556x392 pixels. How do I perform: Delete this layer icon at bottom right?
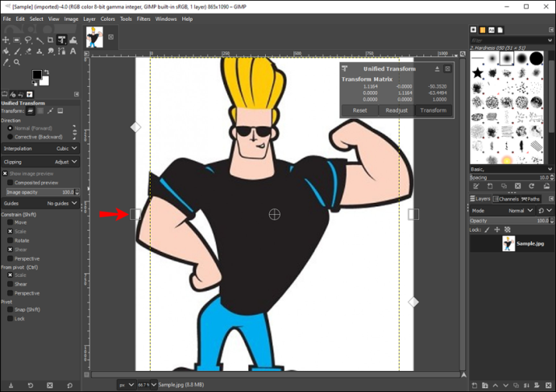pyautogui.click(x=548, y=386)
